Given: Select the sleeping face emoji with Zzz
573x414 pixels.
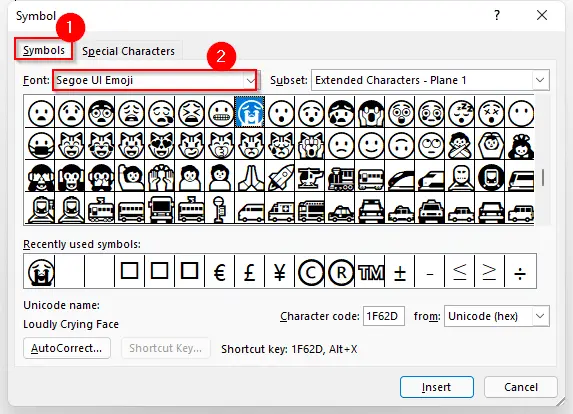Looking at the screenshot, I should (x=460, y=112).
